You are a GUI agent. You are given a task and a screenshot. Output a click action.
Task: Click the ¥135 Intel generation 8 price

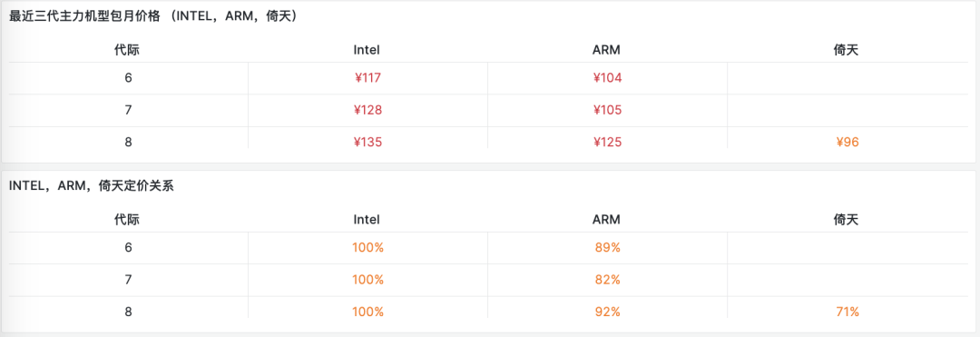(x=367, y=142)
